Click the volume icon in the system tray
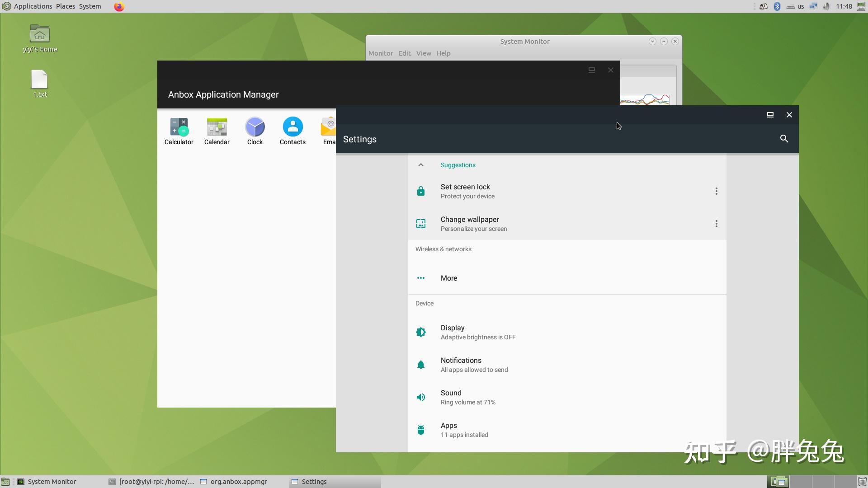 tap(826, 6)
